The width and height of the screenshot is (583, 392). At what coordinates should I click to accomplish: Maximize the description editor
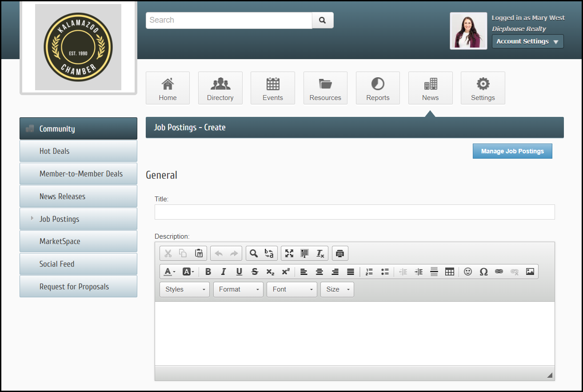click(289, 253)
